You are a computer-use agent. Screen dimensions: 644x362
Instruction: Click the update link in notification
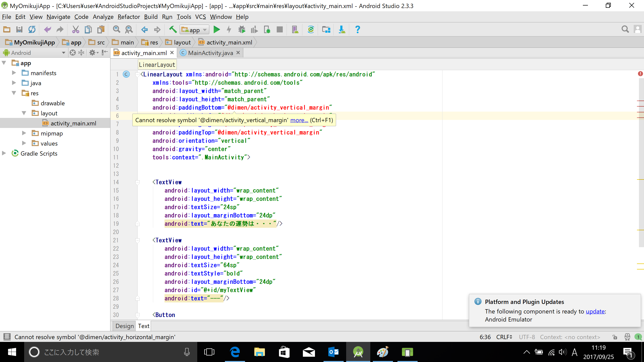point(595,311)
